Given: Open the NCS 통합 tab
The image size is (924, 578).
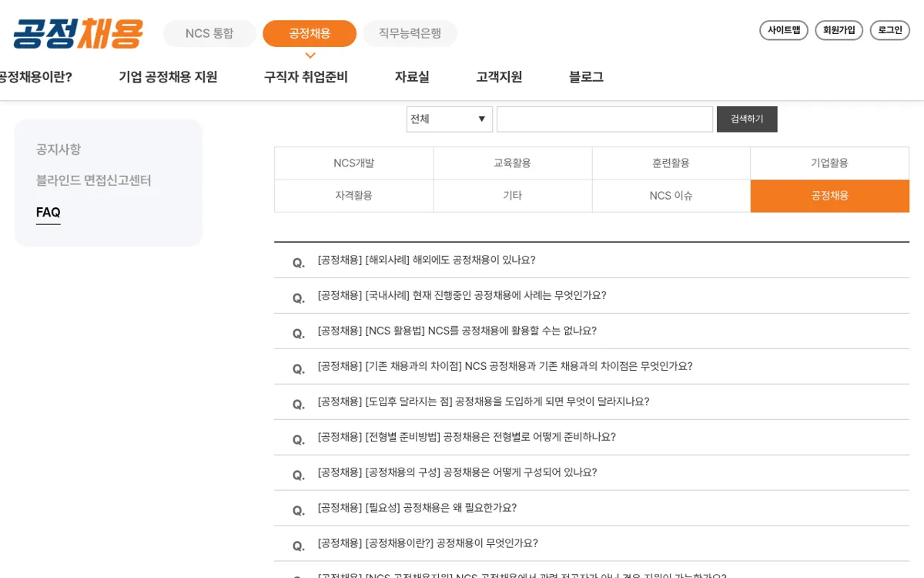Looking at the screenshot, I should (209, 33).
